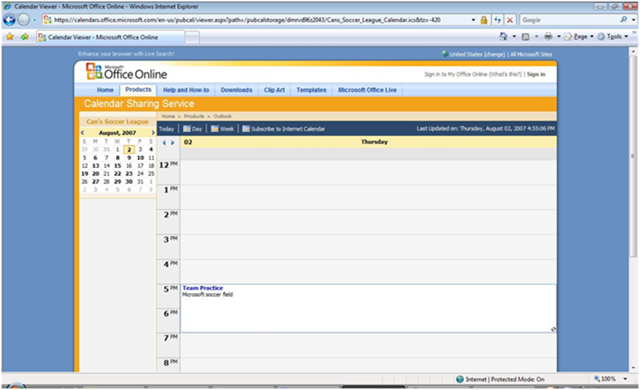Click Can's Soccer League calendar title

point(117,122)
